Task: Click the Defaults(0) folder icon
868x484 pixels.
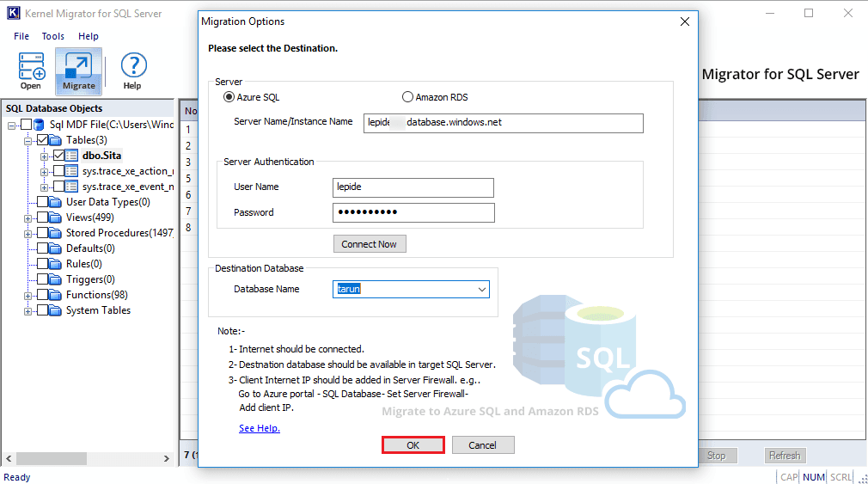Action: [55, 248]
